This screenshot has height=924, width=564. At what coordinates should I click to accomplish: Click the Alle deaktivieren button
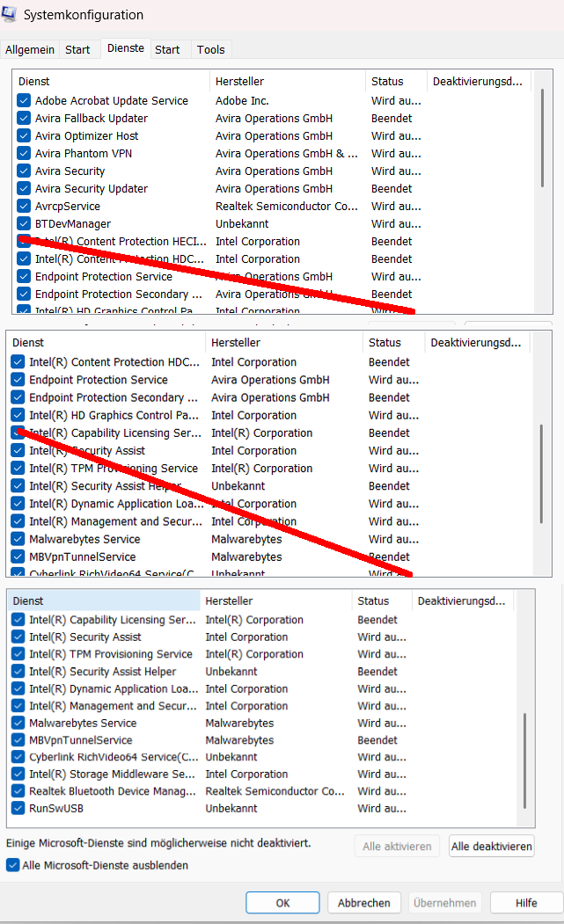(x=492, y=847)
